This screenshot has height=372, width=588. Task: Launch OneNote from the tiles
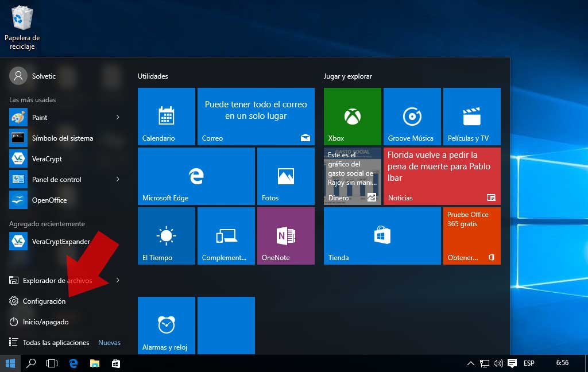coord(285,236)
